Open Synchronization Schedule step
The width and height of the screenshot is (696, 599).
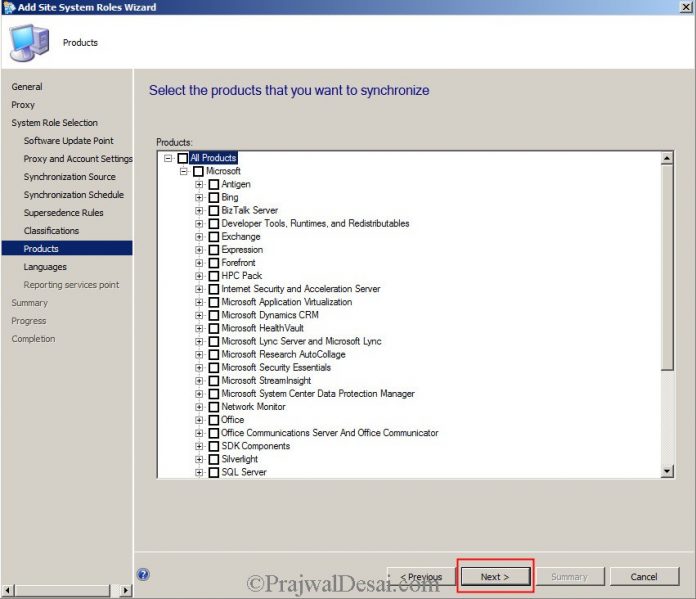[x=74, y=194]
